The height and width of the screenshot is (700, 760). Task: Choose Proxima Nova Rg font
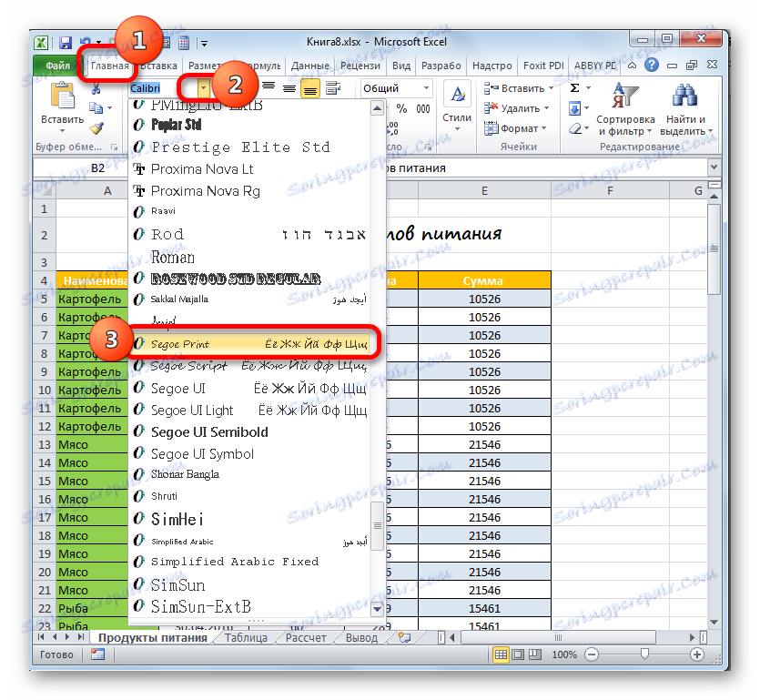click(250, 191)
